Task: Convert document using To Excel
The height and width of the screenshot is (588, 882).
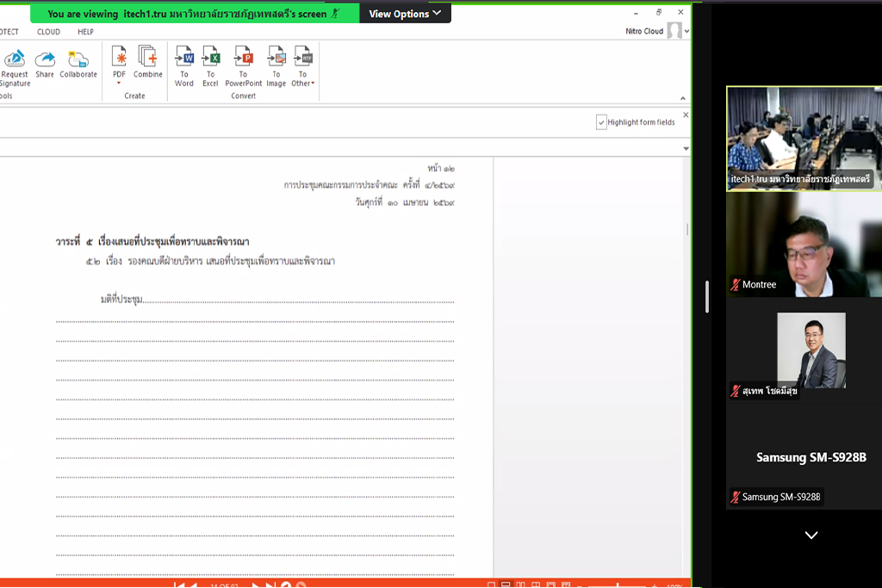Action: pyautogui.click(x=211, y=58)
